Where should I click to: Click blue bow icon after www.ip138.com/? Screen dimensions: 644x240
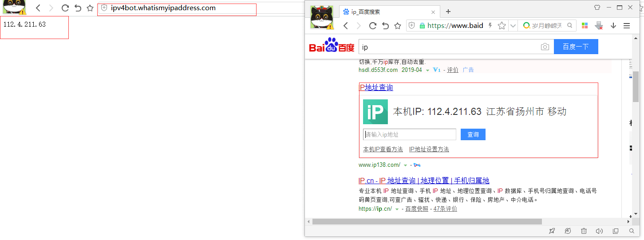[417, 165]
